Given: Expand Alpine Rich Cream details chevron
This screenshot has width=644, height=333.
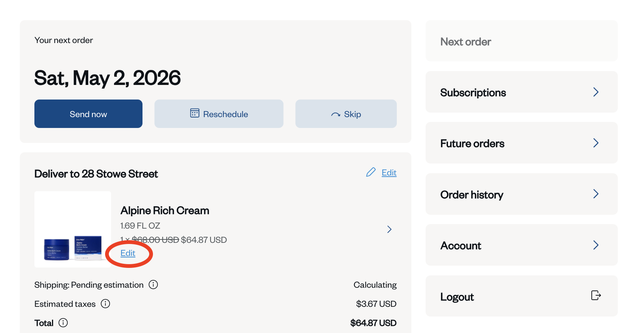Looking at the screenshot, I should coord(389,229).
